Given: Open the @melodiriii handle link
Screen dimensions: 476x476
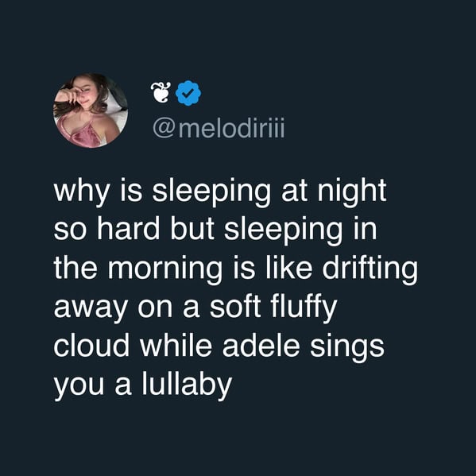Looking at the screenshot, I should pyautogui.click(x=219, y=129).
